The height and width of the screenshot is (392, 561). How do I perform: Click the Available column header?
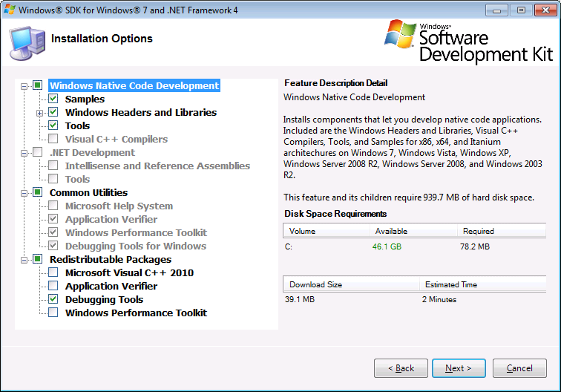[413, 231]
